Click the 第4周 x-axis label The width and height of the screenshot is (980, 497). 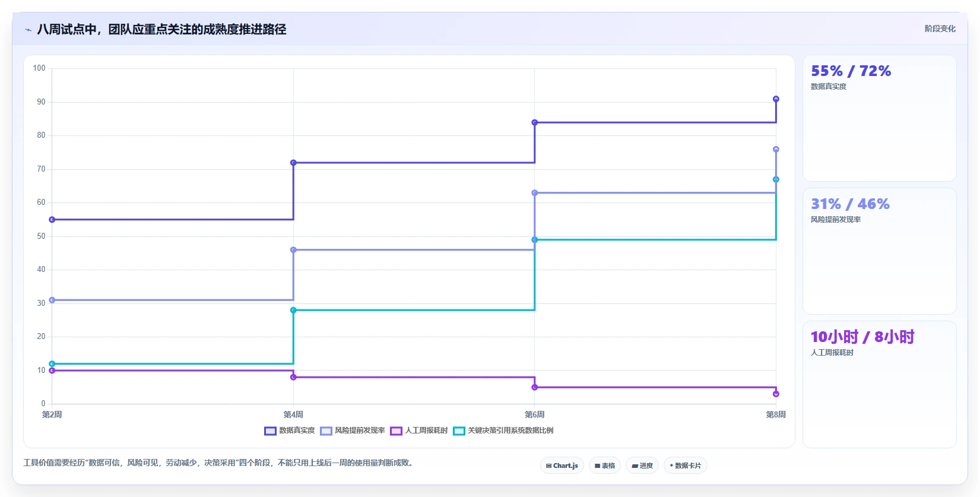click(x=293, y=414)
